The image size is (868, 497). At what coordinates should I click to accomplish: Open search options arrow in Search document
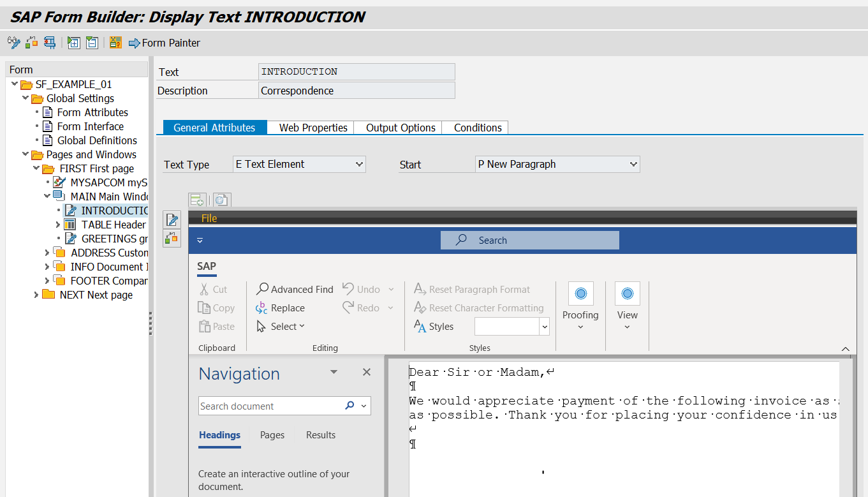coord(364,406)
